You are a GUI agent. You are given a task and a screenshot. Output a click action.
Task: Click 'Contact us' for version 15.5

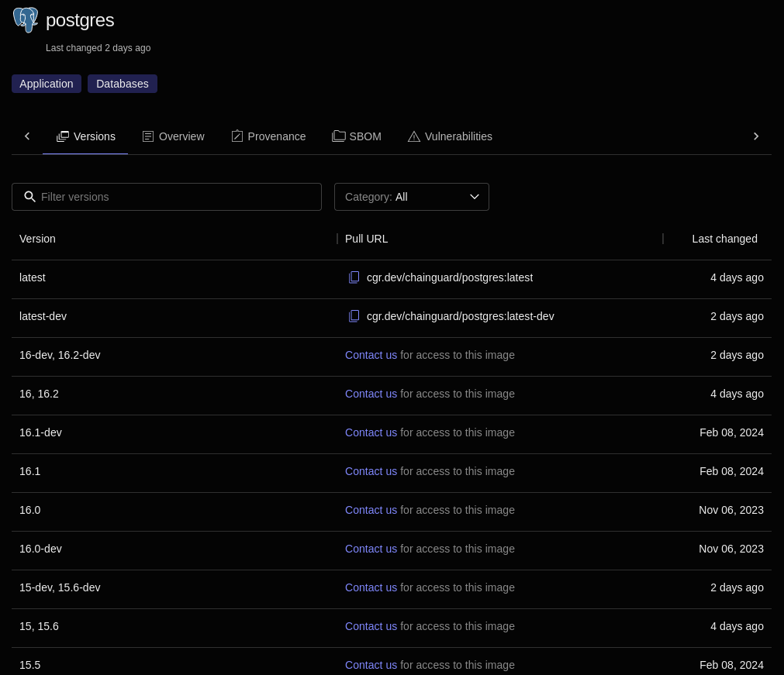371,665
